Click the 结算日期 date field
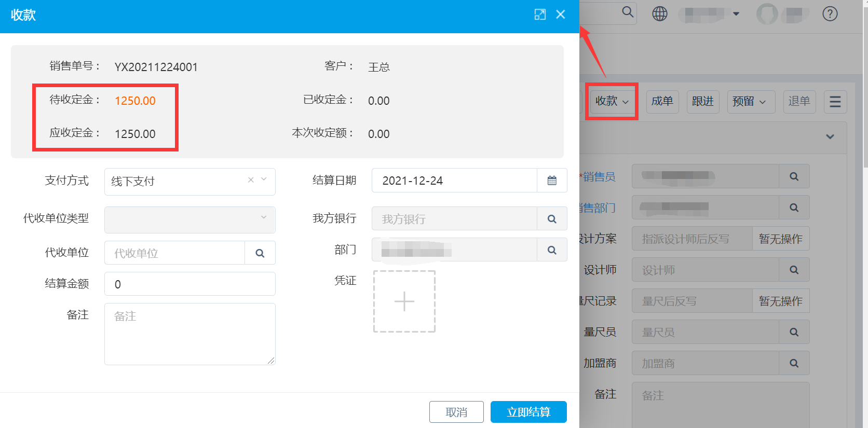 pos(455,181)
